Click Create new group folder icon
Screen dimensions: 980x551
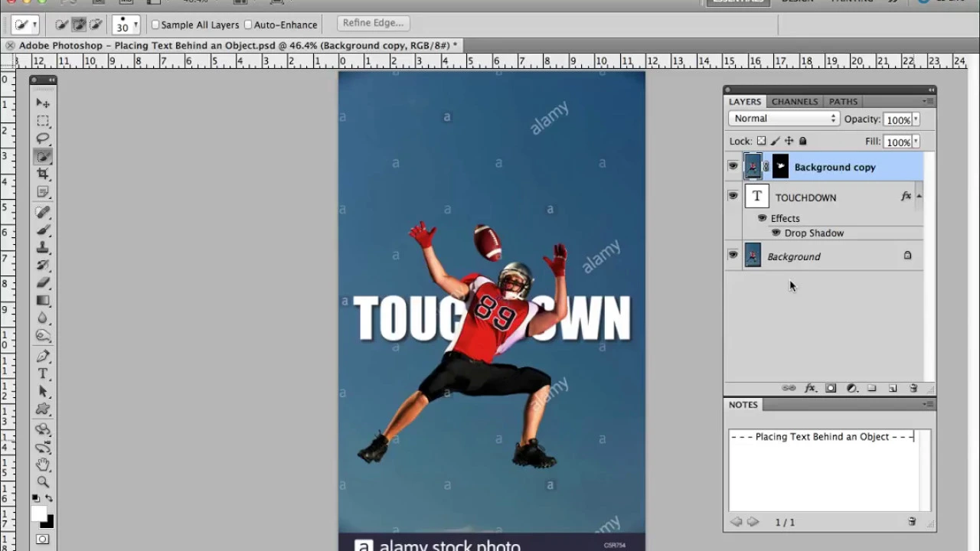click(872, 389)
